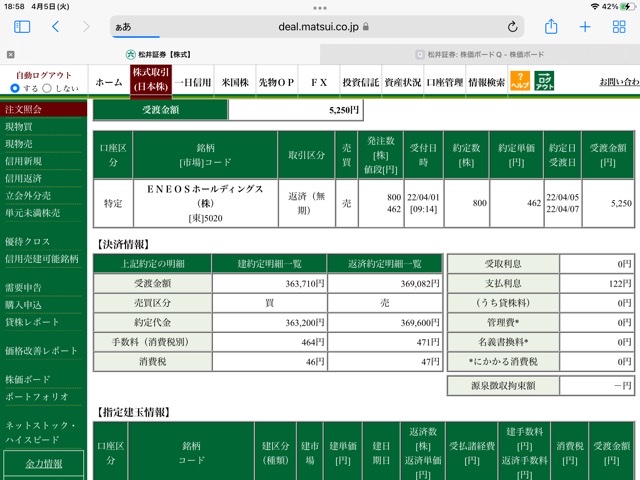Open the 余力情報 link
This screenshot has width=640, height=480.
click(44, 463)
